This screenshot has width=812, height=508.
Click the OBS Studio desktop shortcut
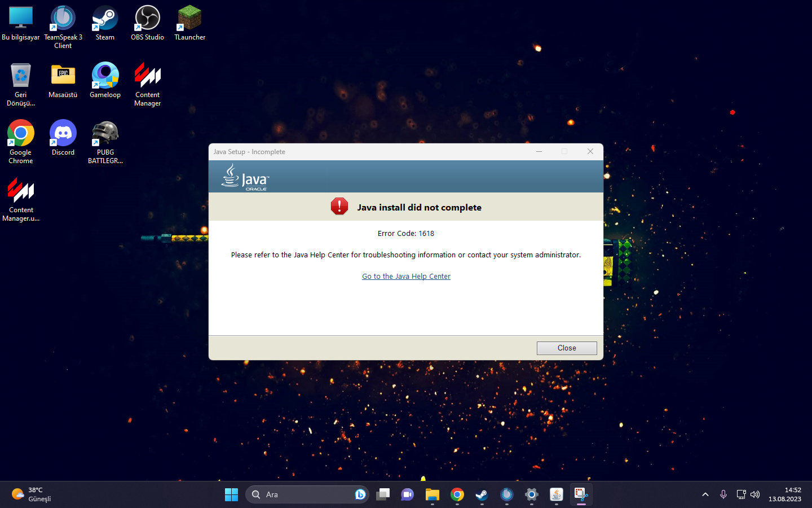[x=147, y=24]
